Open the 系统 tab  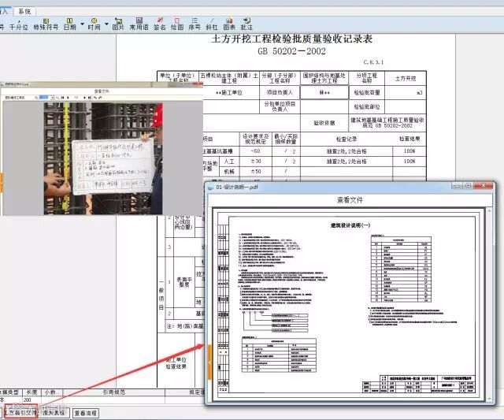pos(24,12)
